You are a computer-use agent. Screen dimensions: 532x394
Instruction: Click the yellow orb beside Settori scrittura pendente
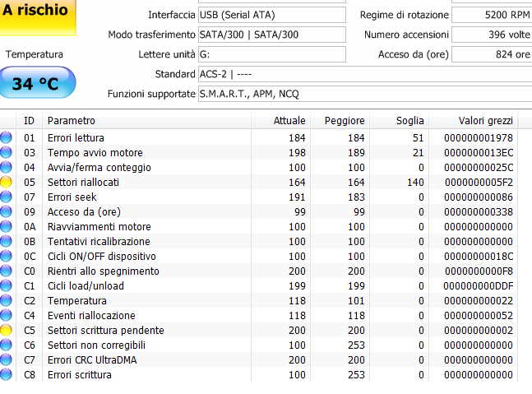(x=7, y=330)
